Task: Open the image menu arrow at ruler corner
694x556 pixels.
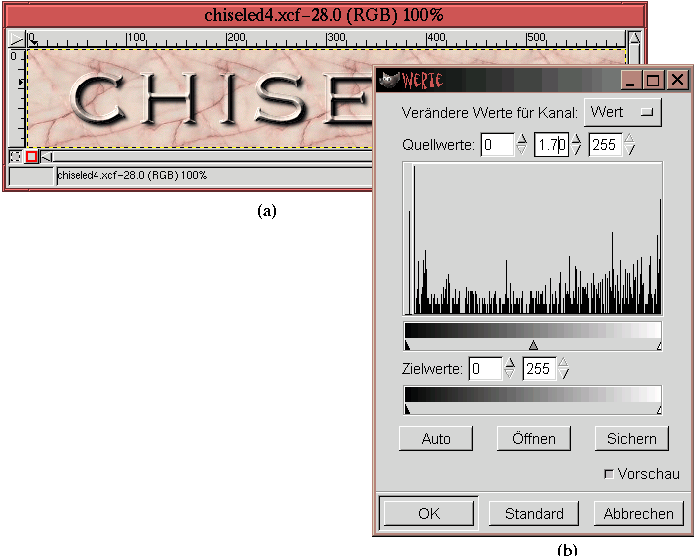Action: click(x=15, y=39)
